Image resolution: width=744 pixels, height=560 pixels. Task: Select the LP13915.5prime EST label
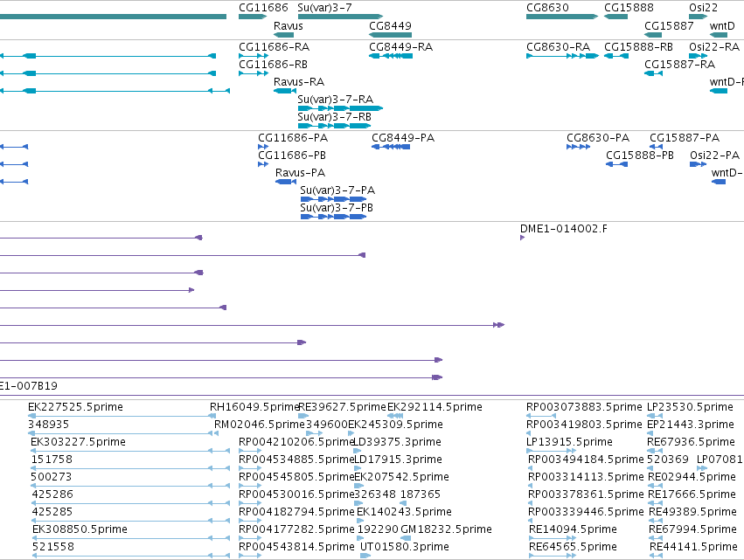point(569,442)
